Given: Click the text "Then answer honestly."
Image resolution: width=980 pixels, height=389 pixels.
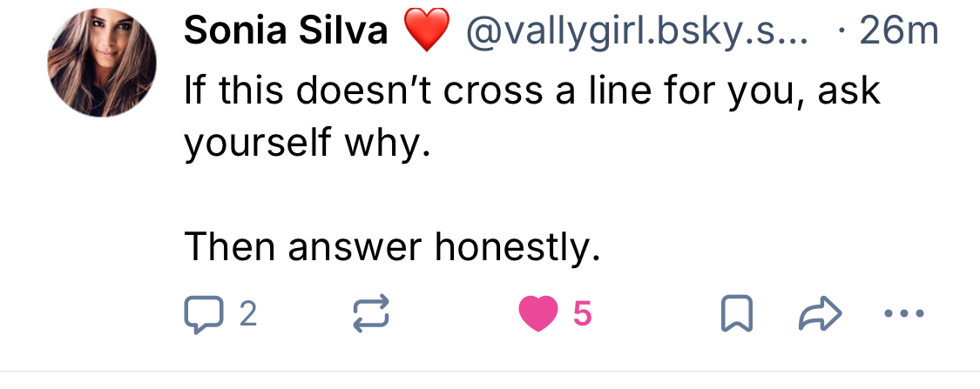Looking at the screenshot, I should click(392, 250).
